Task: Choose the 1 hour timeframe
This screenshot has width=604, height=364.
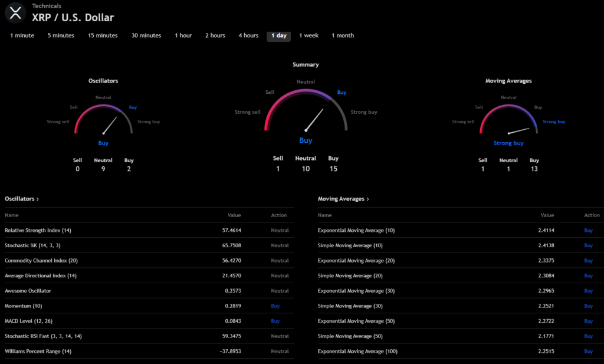Action: tap(183, 35)
